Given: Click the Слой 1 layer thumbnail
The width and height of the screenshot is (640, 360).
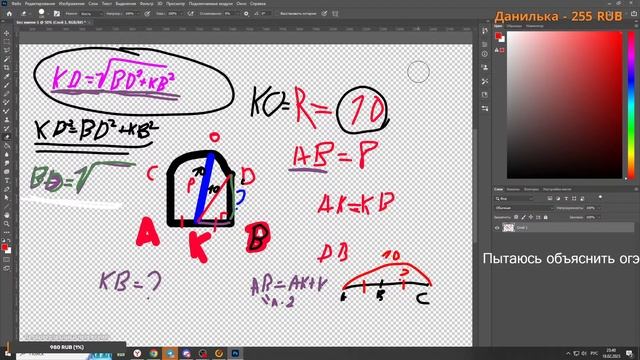Looking at the screenshot, I should point(508,227).
